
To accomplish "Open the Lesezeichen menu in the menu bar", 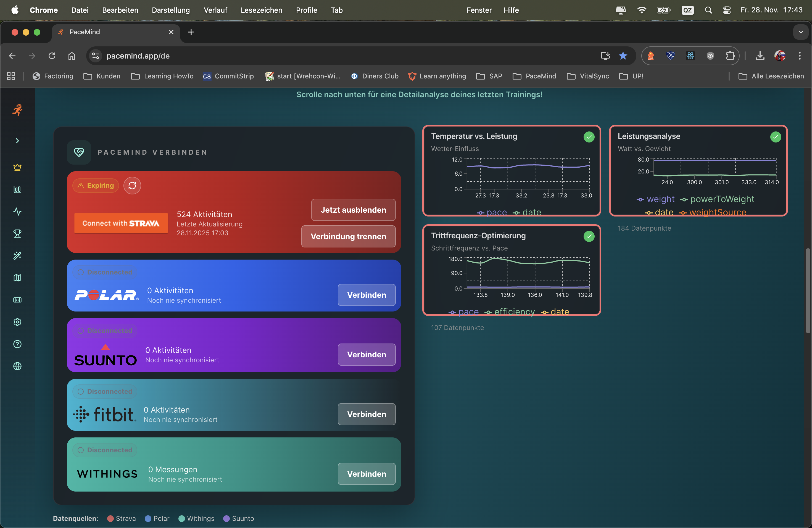I will point(261,10).
